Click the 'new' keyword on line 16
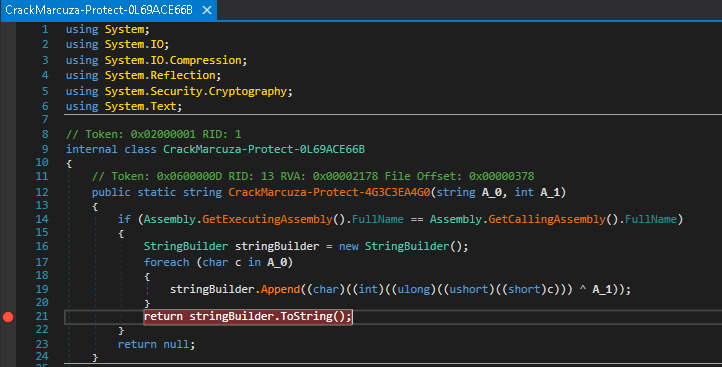722x367 pixels. 349,246
